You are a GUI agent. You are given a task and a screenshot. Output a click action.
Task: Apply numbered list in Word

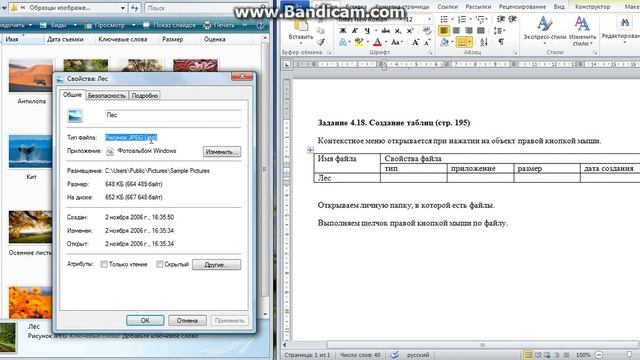(x=462, y=19)
